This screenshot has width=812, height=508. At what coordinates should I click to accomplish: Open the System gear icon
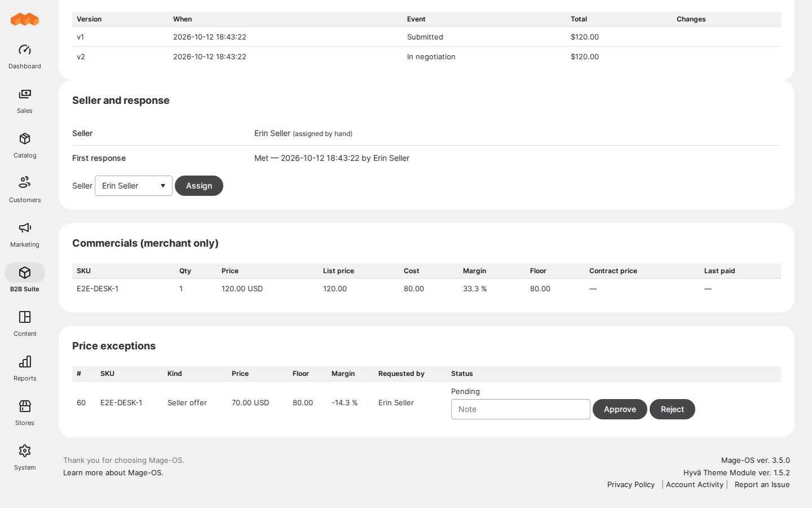[x=25, y=451]
